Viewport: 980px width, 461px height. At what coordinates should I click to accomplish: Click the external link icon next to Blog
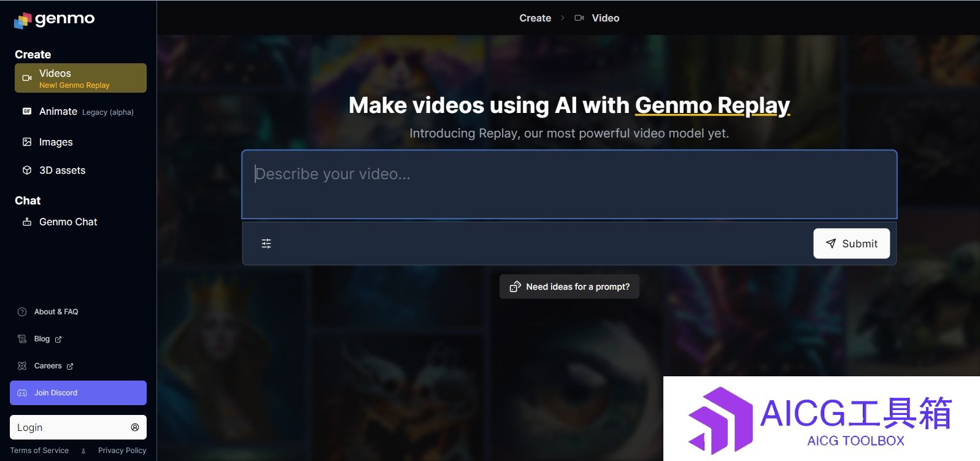point(58,339)
